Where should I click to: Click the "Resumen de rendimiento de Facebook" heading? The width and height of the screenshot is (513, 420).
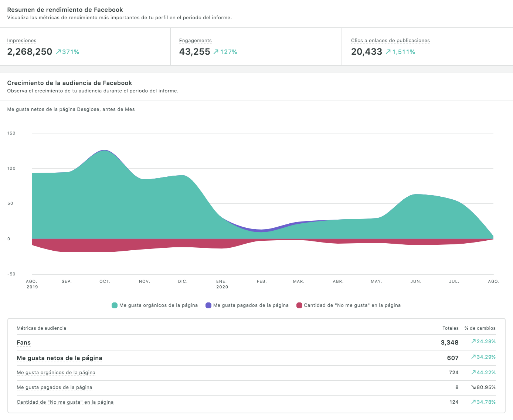65,10
